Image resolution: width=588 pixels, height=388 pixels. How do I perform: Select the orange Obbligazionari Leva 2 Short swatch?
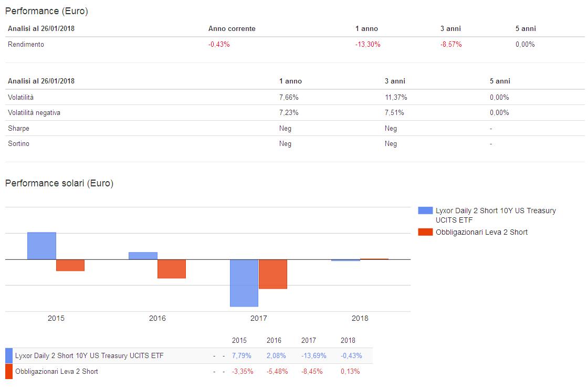tap(424, 232)
